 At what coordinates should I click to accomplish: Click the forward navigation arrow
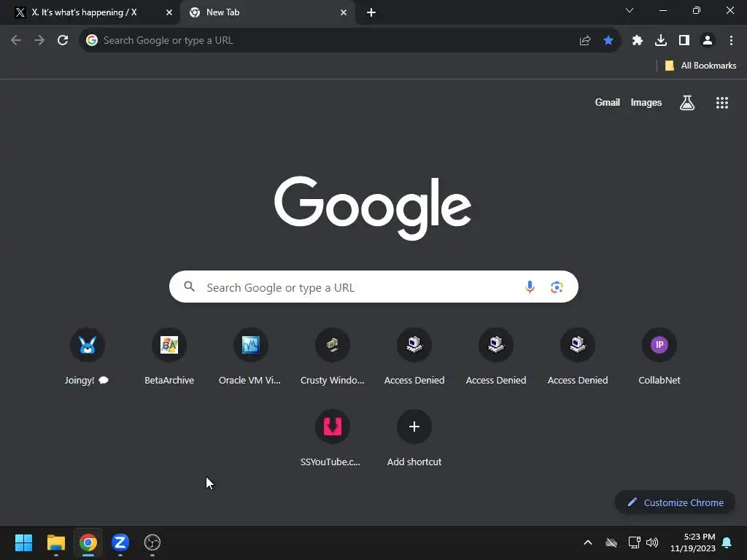tap(39, 41)
